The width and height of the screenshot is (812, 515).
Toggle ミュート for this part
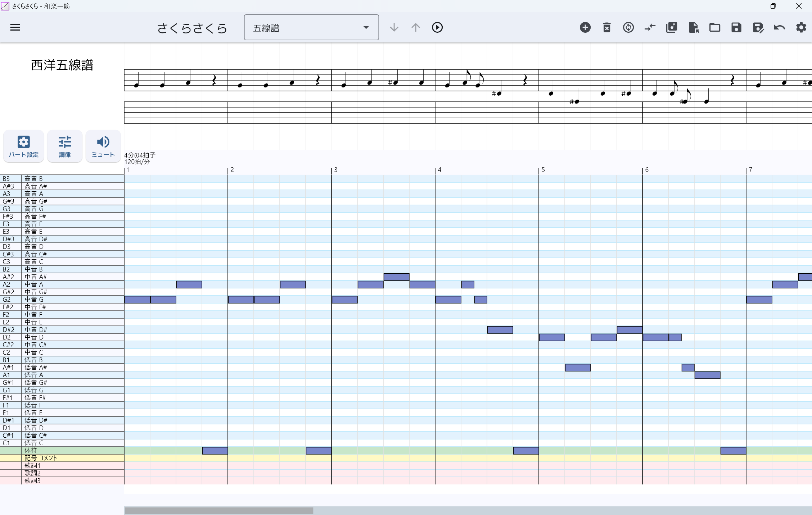(x=103, y=146)
